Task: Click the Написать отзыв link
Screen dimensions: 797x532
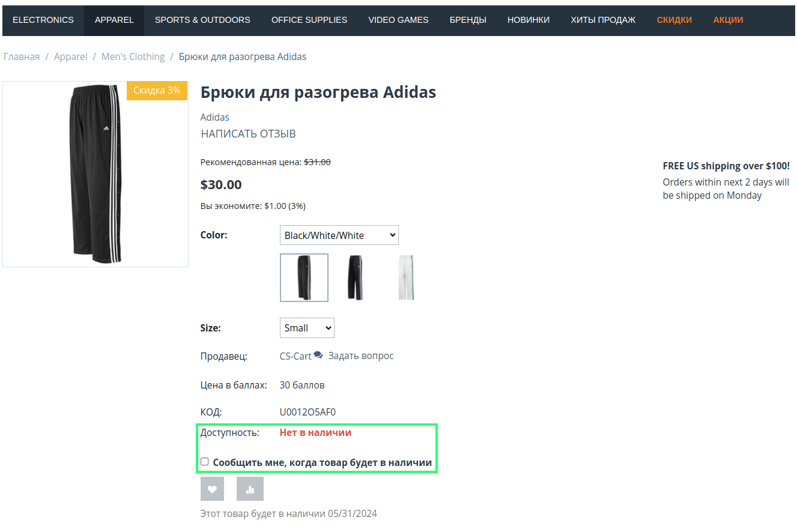Action: 248,134
